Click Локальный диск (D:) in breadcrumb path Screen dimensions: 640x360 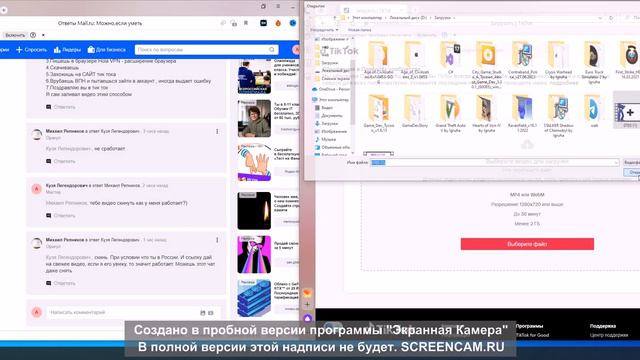tap(408, 18)
